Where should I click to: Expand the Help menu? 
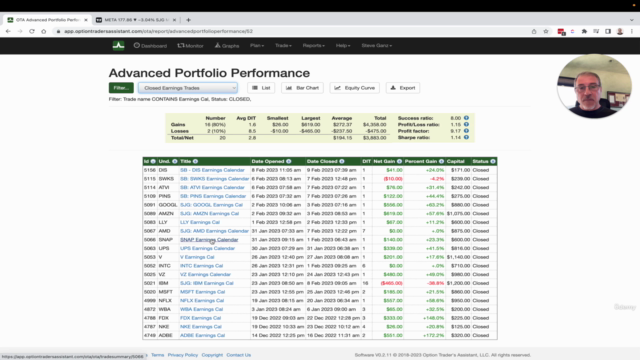tap(343, 46)
